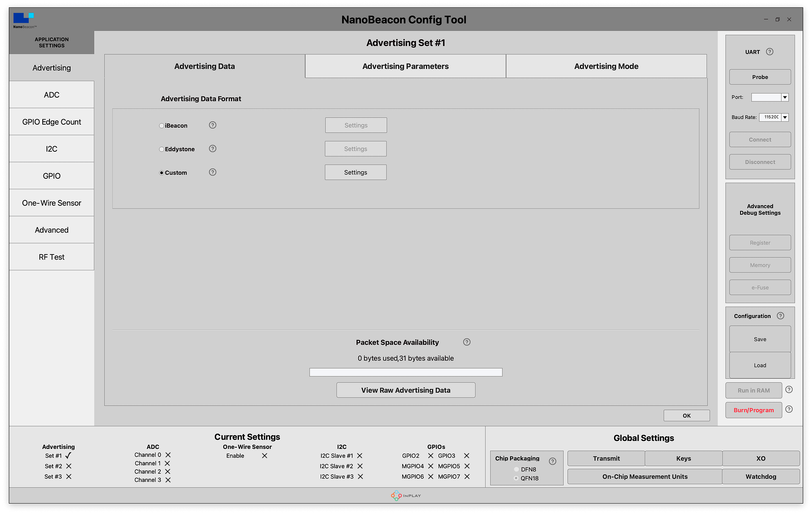This screenshot has width=812, height=514.
Task: Click the Chip Packaging help icon
Action: 552,461
